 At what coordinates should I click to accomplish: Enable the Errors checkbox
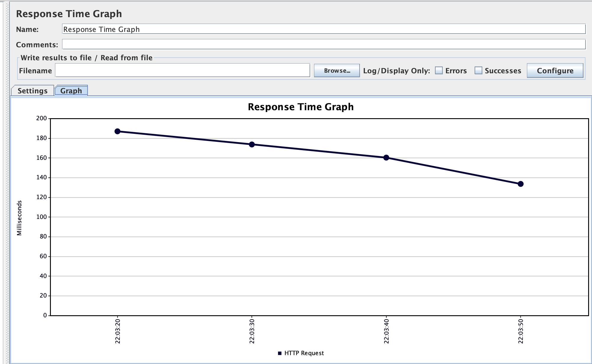click(439, 71)
